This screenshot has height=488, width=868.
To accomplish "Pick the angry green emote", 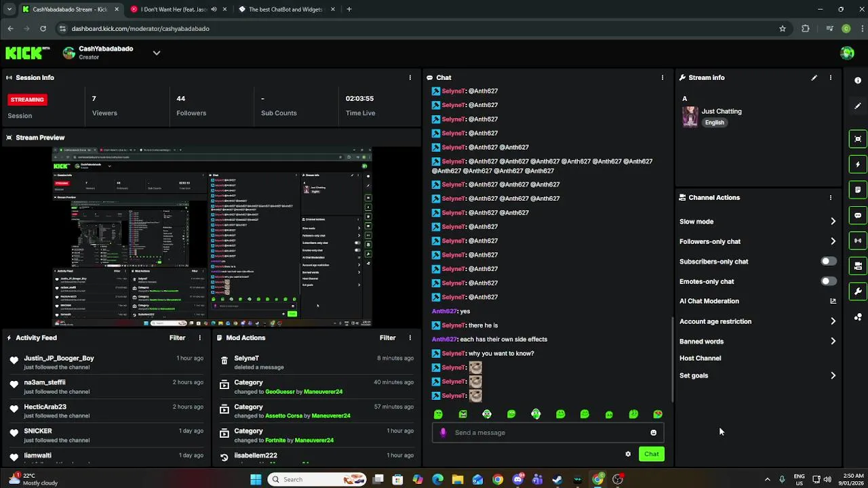I will (x=462, y=414).
